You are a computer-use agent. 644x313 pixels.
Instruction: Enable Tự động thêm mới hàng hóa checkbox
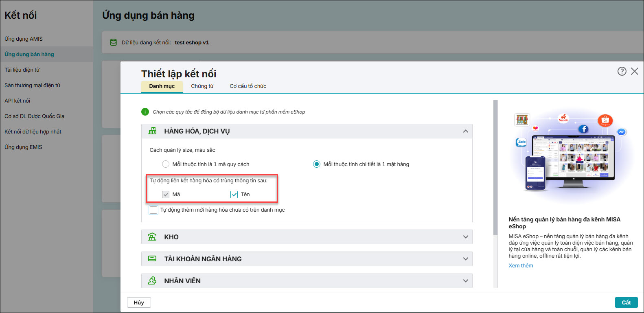tap(153, 210)
